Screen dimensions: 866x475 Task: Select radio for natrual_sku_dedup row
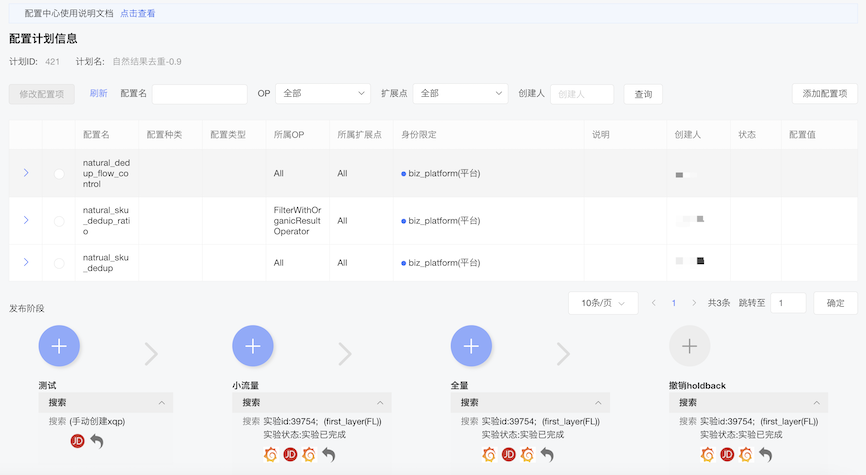pyautogui.click(x=59, y=263)
